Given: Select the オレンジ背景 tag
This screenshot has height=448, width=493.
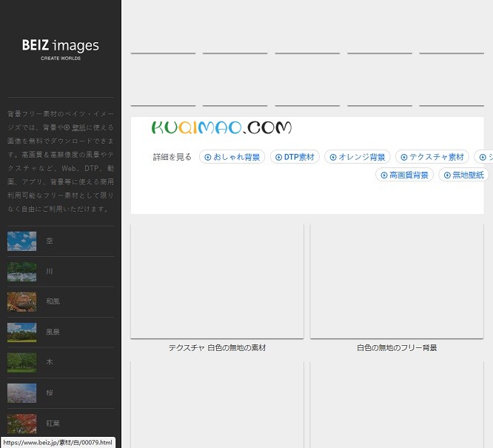Looking at the screenshot, I should pyautogui.click(x=358, y=157).
